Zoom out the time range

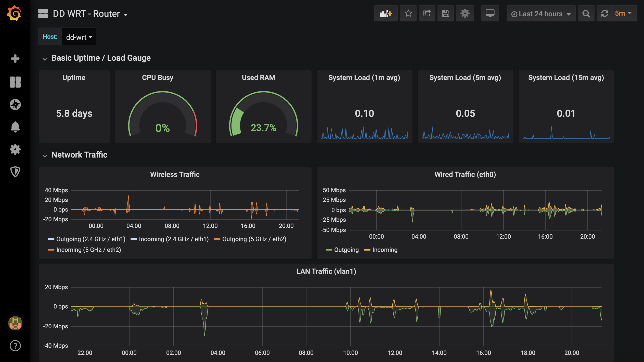(x=586, y=14)
